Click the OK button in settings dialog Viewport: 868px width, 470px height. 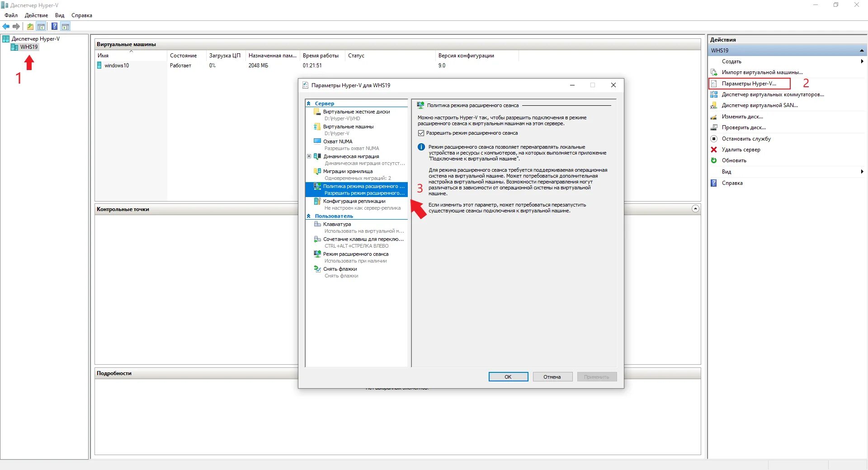[x=508, y=377]
